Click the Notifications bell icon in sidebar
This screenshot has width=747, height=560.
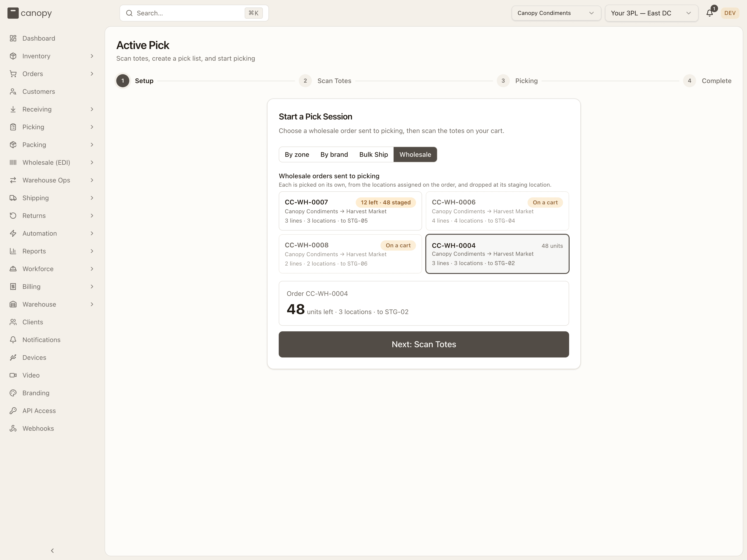coord(13,339)
